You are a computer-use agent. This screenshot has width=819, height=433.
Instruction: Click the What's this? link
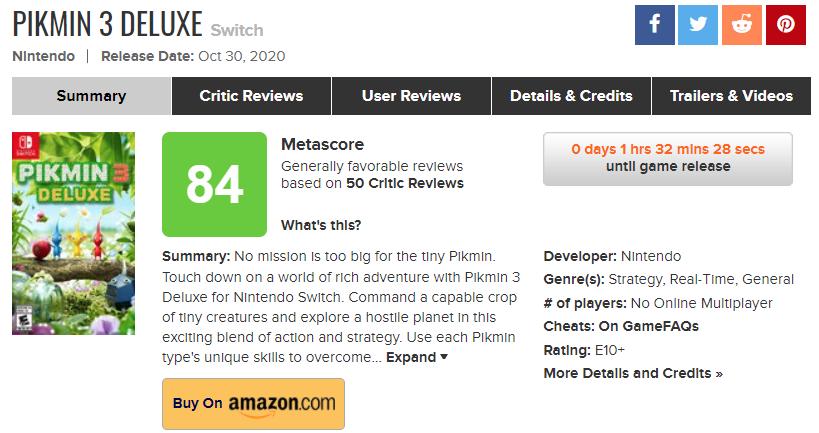tap(321, 224)
